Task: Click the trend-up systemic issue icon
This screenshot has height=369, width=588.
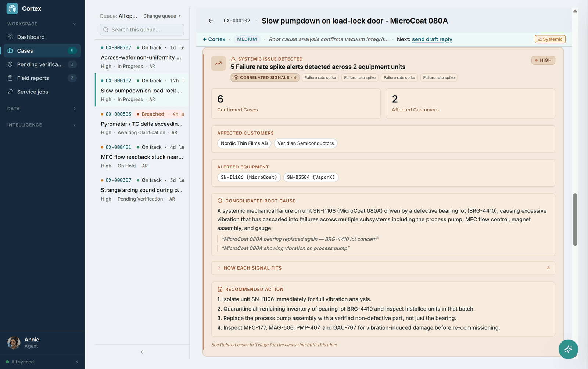Action: pyautogui.click(x=218, y=63)
